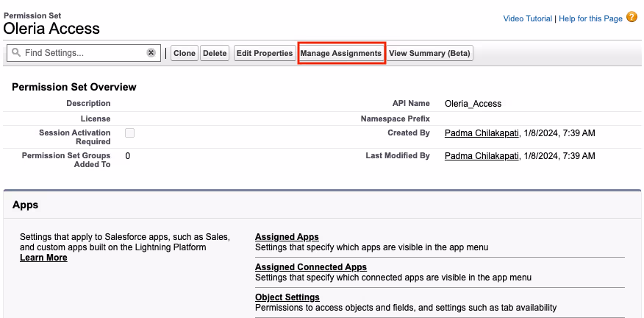Click the Permission Set Overview heading
Screen dimensions: 644x318
click(74, 87)
